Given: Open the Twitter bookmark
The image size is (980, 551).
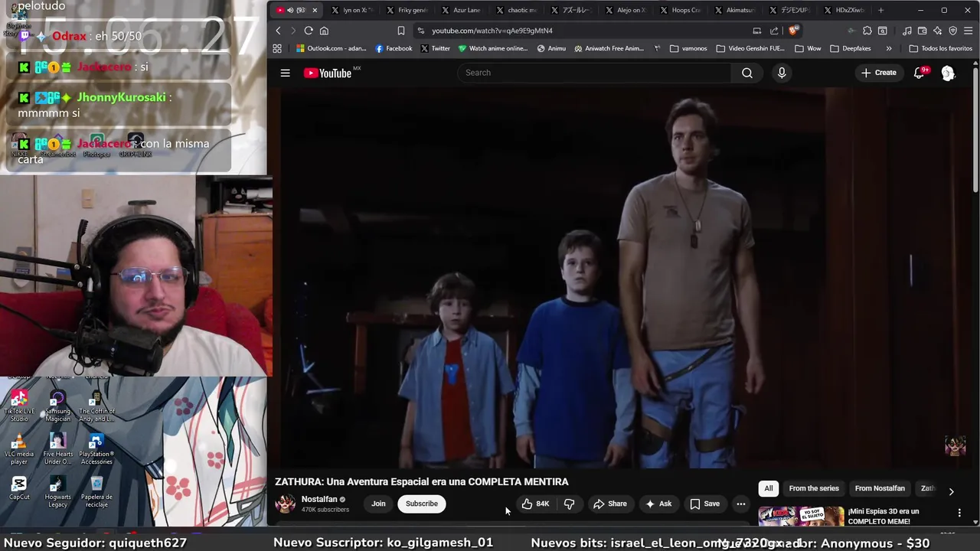Looking at the screenshot, I should [436, 48].
